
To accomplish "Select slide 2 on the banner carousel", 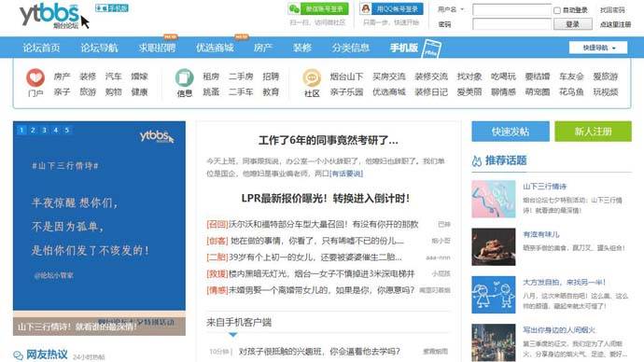I will (x=33, y=130).
